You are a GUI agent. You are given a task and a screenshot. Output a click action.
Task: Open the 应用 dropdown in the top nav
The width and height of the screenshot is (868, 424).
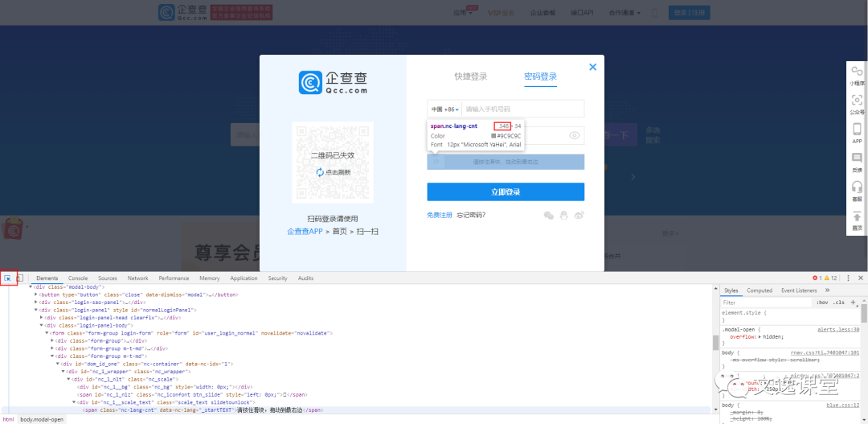point(463,13)
